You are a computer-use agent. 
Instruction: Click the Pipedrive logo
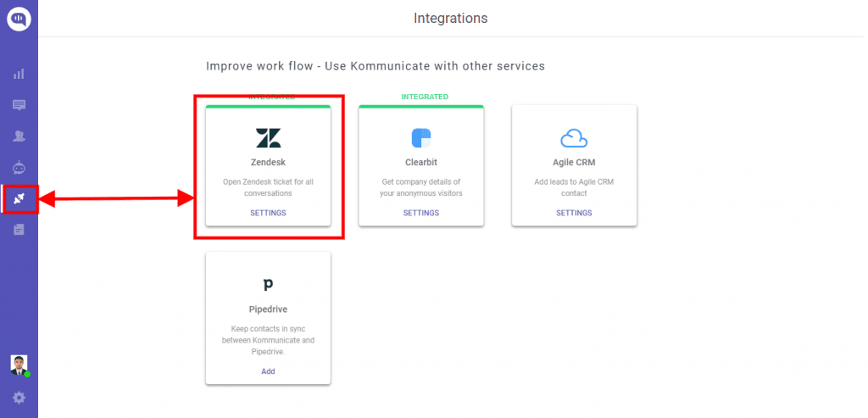pyautogui.click(x=268, y=285)
